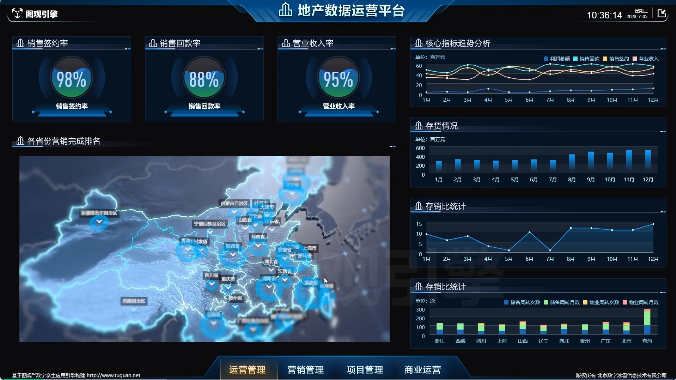Click the logo icon in top-left corner
The height and width of the screenshot is (380, 676).
pyautogui.click(x=17, y=13)
